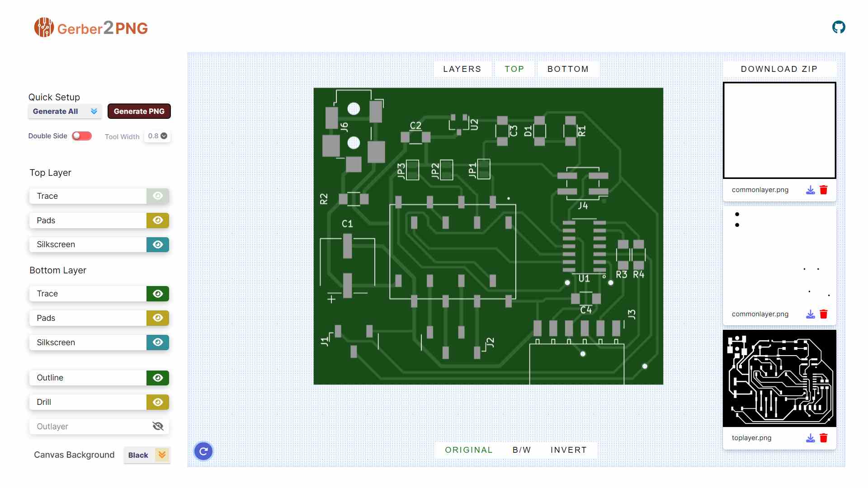This screenshot has width=868, height=488.
Task: Show the hidden Outlayer layer
Action: [158, 427]
